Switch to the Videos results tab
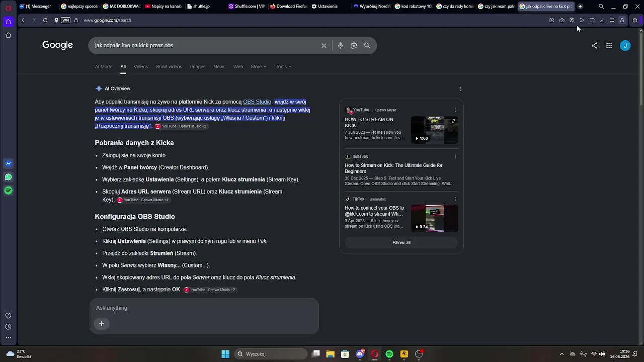This screenshot has height=362, width=644. (x=141, y=67)
